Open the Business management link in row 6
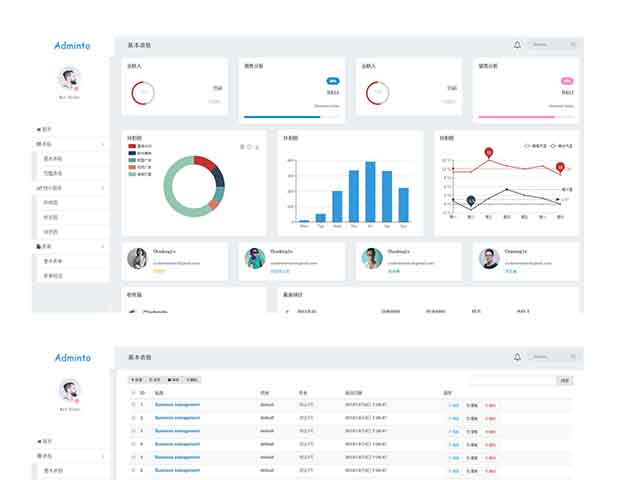This screenshot has width=640, height=480. (177, 470)
